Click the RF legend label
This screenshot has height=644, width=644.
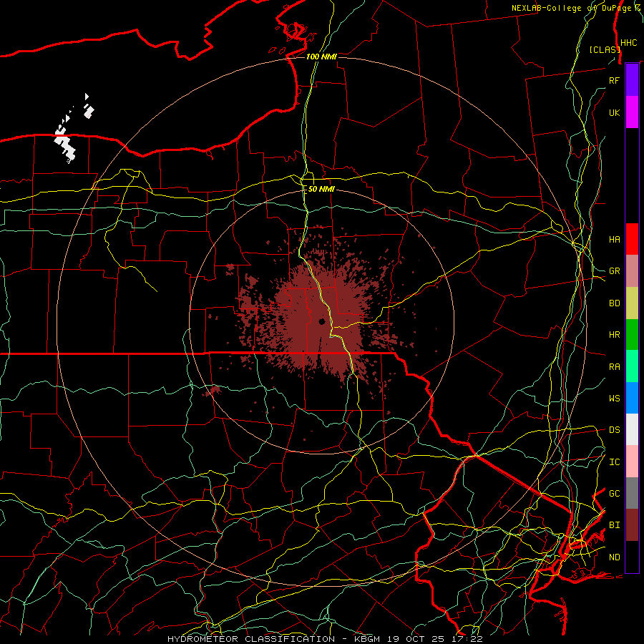point(614,80)
